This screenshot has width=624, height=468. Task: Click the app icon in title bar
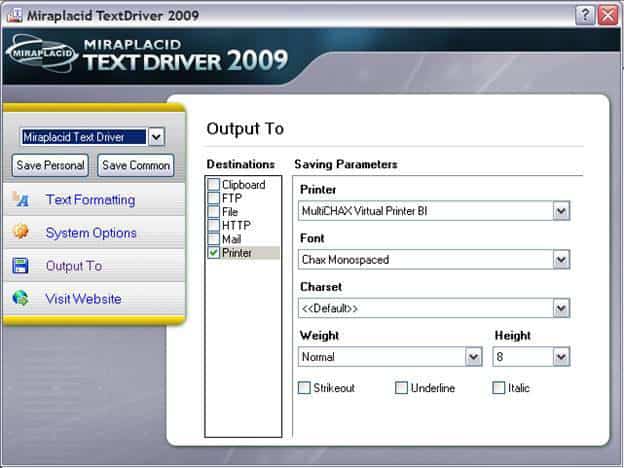[14, 15]
